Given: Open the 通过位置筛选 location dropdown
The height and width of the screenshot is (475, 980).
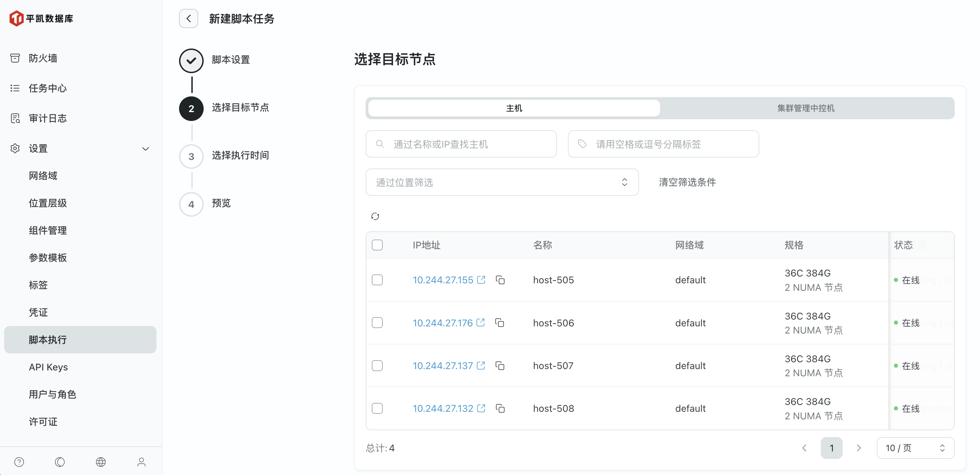Looking at the screenshot, I should pos(502,182).
